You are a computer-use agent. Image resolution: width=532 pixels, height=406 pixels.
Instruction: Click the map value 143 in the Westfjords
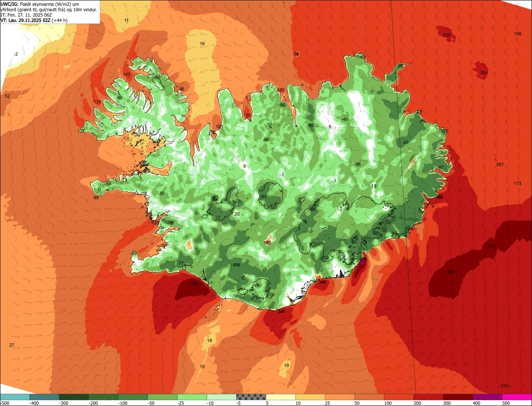(127, 75)
